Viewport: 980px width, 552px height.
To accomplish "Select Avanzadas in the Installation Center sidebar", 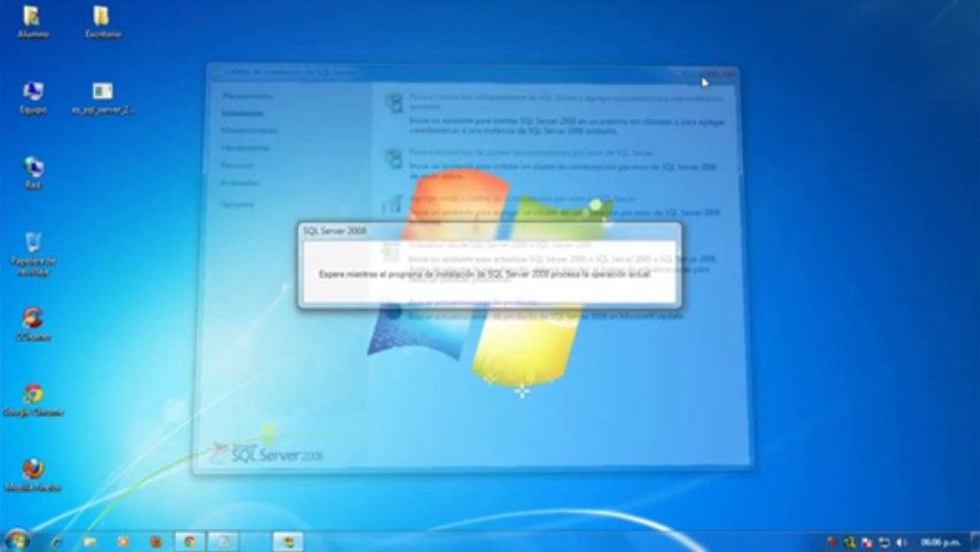I will tap(240, 183).
